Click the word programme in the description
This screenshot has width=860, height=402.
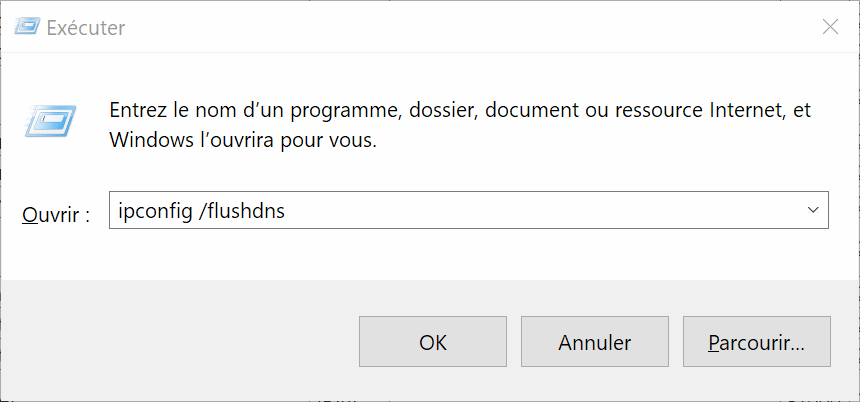click(x=341, y=112)
